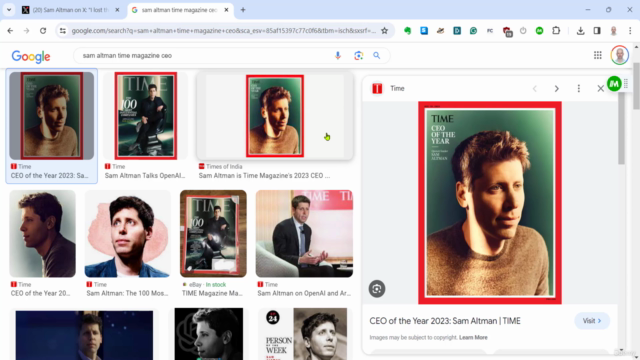Open the Google account avatar

pyautogui.click(x=620, y=55)
